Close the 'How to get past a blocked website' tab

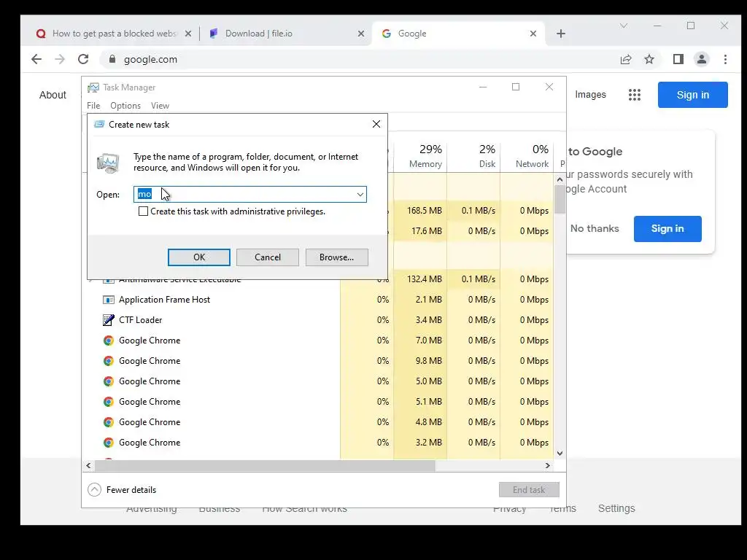click(x=188, y=34)
